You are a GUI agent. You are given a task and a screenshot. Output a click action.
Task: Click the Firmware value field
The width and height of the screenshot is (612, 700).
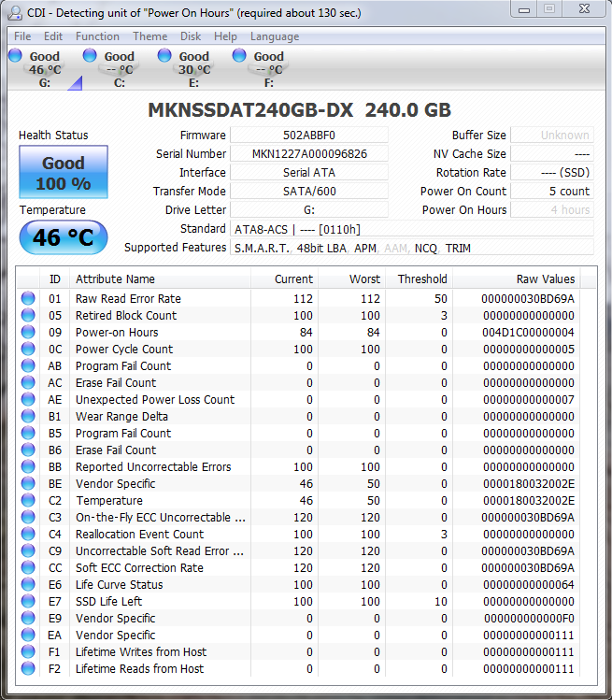coord(308,136)
